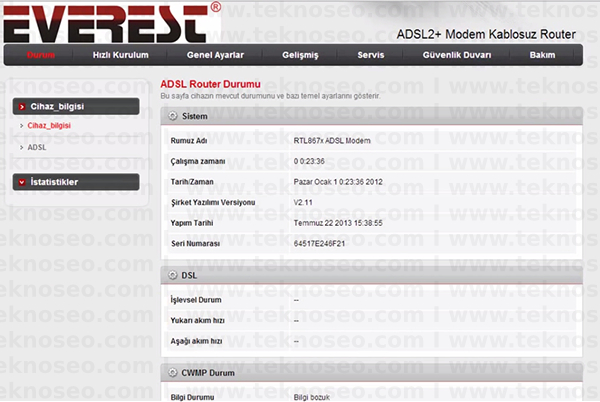The image size is (600, 402).
Task: Open the ADSL sidebar link
Action: point(37,147)
